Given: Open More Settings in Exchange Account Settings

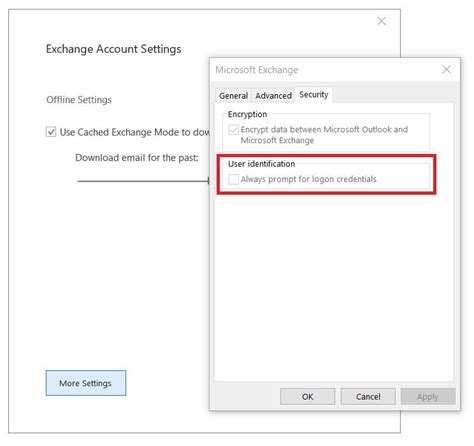Looking at the screenshot, I should click(86, 383).
